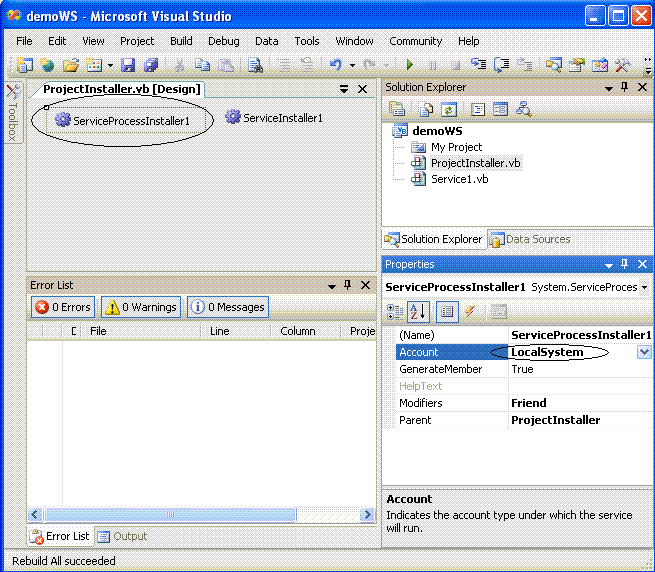
Task: Toggle the 0 Errors filter button
Action: click(x=63, y=307)
